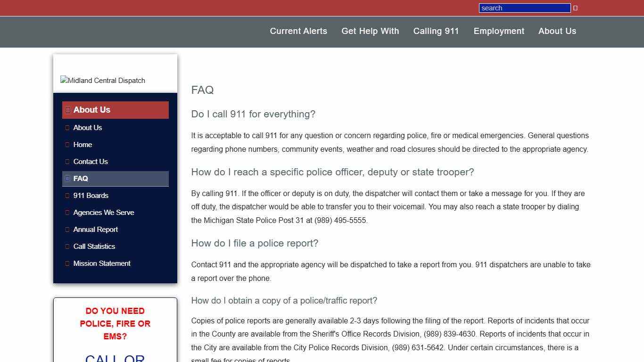Open the Get Help With menu item
644x362 pixels.
(370, 31)
